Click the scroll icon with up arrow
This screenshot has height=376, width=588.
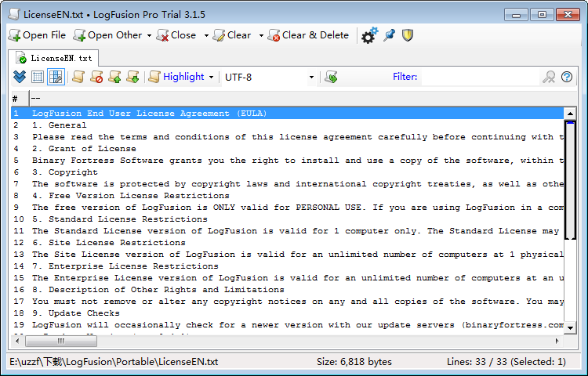coord(114,77)
